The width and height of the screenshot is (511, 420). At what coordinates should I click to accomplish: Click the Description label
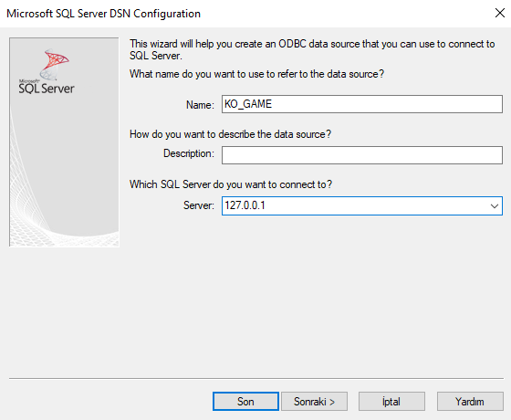click(x=189, y=153)
